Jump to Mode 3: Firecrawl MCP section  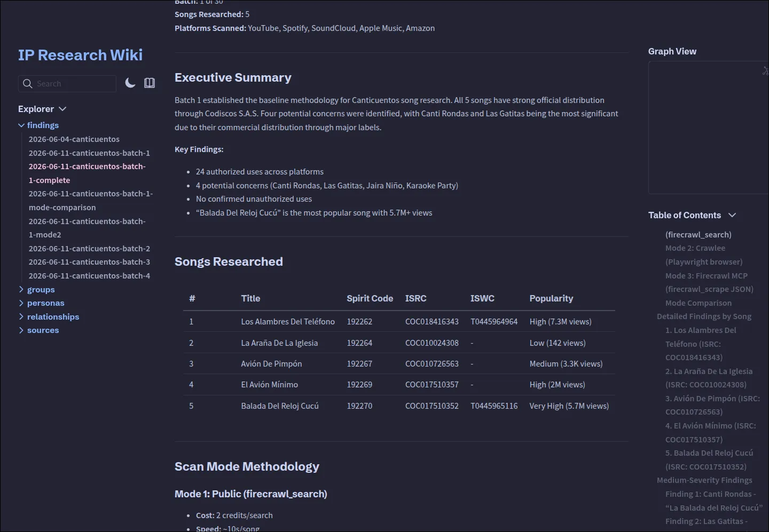coord(709,282)
